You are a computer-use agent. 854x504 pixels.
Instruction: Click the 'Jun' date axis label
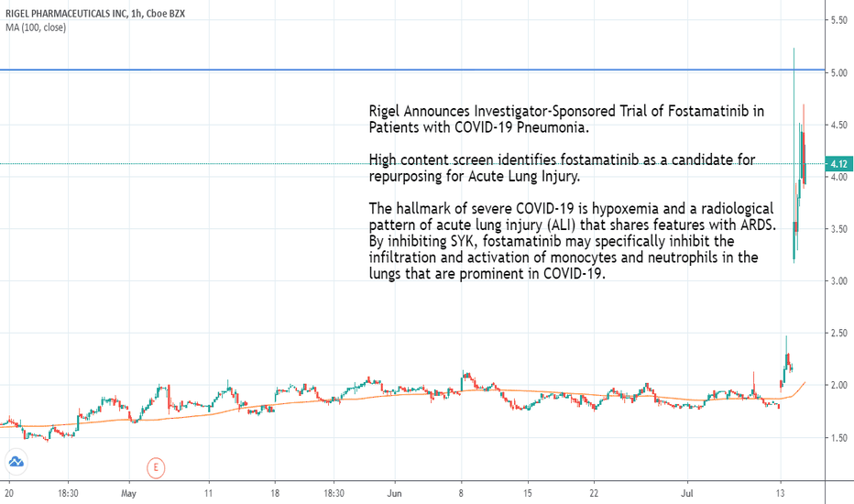394,494
